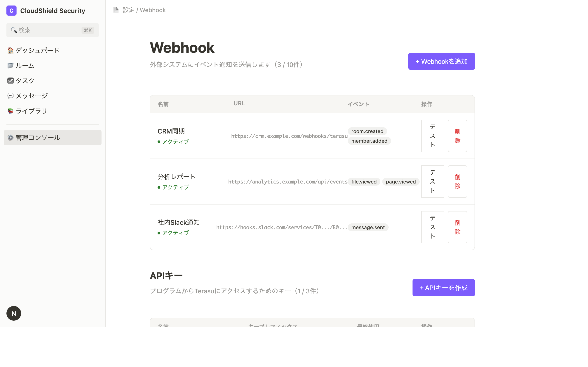Viewport: 588px width, 367px height.
Task: Select the Webhook breadcrumb item
Action: tap(153, 10)
